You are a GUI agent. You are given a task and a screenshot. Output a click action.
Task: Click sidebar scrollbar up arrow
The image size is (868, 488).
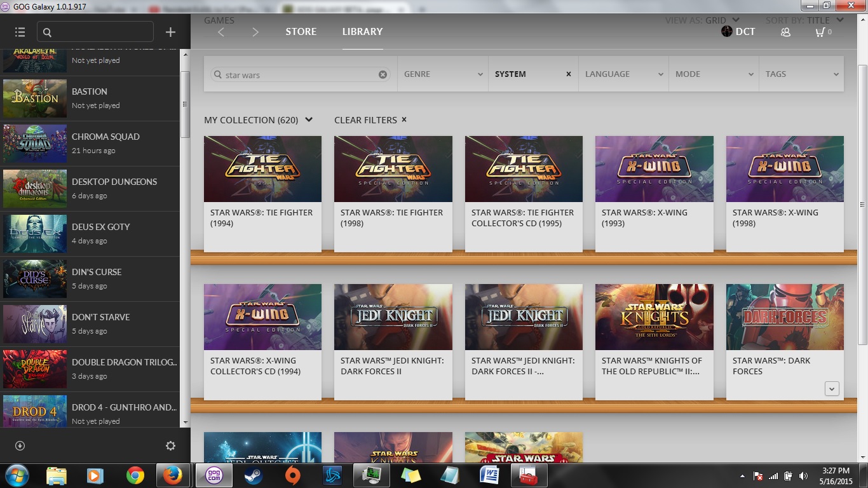click(x=186, y=55)
